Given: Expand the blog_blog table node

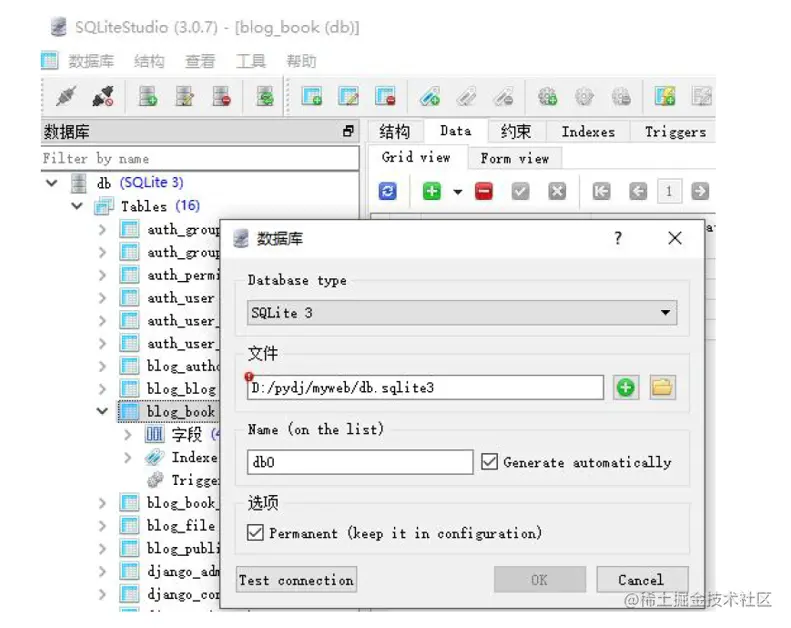Looking at the screenshot, I should (x=102, y=389).
